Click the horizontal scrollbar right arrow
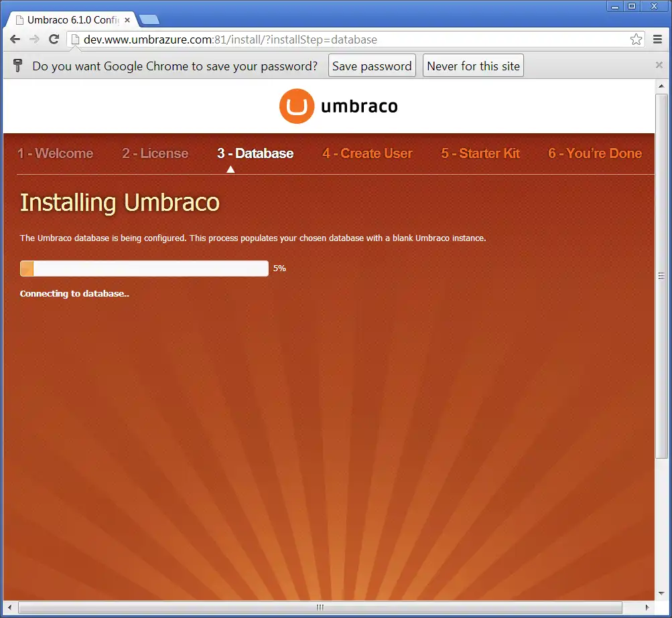 tap(647, 607)
